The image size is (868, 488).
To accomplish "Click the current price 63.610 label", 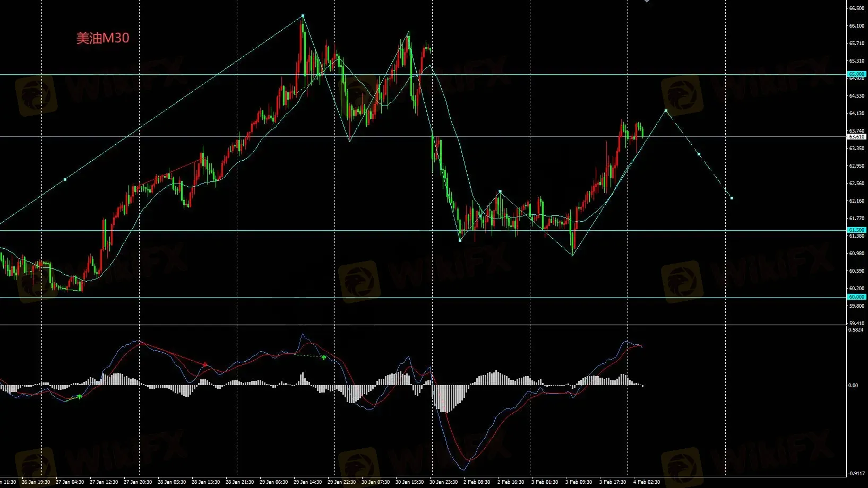I will (x=856, y=137).
